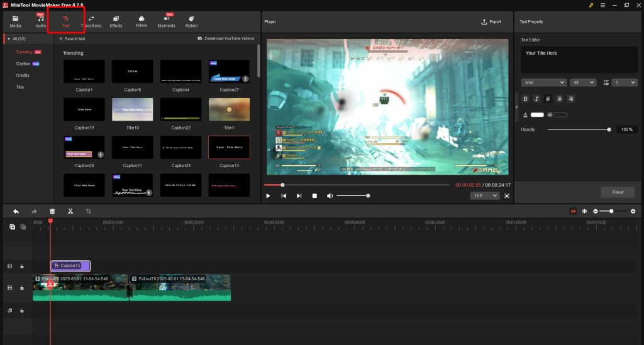This screenshot has height=345, width=644.
Task: Zoom in the timeline
Action: click(633, 211)
